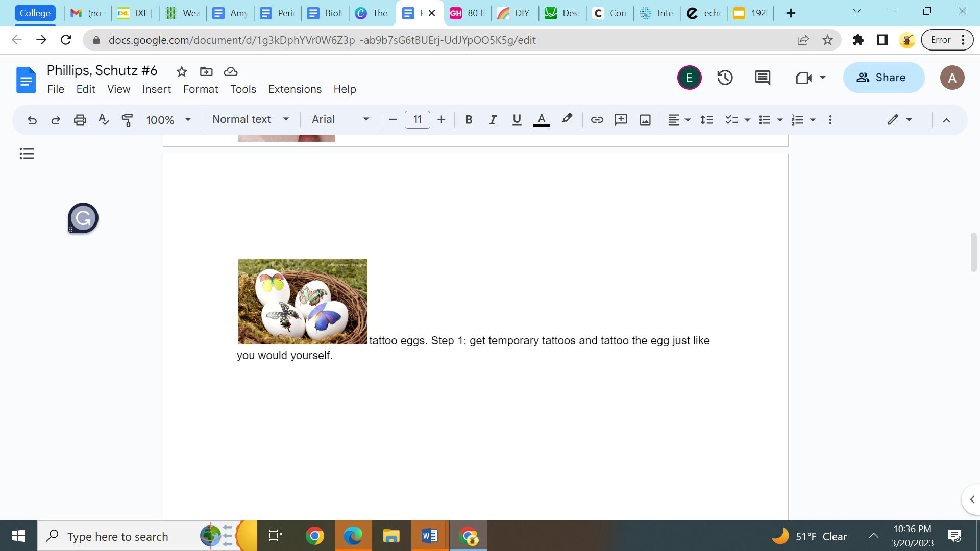The height and width of the screenshot is (551, 980).
Task: Click the Add comment toolbar icon
Action: (x=621, y=120)
